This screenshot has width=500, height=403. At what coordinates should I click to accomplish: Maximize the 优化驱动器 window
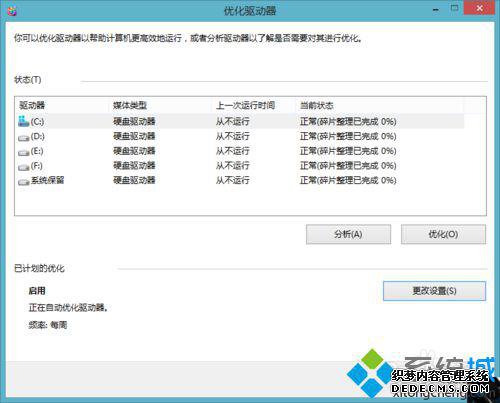coord(454,8)
